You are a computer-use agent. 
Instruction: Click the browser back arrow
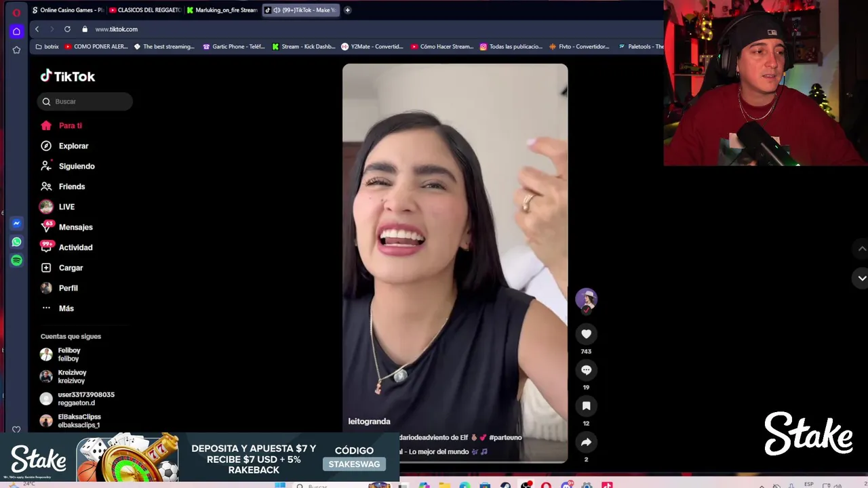point(37,29)
